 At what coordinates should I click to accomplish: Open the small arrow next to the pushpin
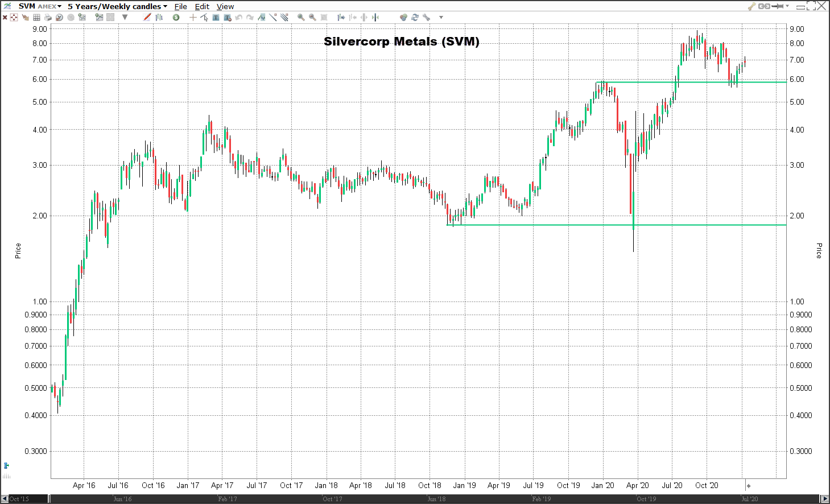787,6
